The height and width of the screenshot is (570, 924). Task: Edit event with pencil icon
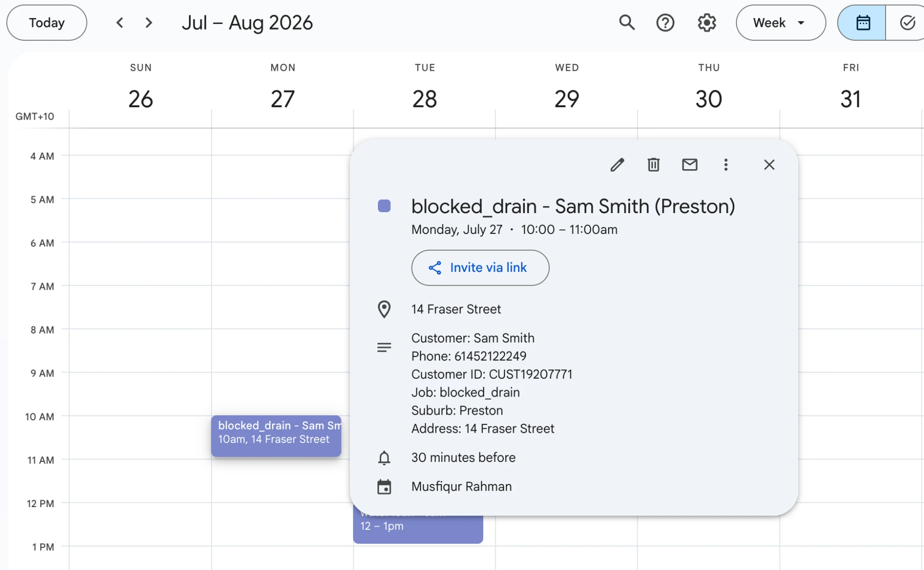pos(617,165)
